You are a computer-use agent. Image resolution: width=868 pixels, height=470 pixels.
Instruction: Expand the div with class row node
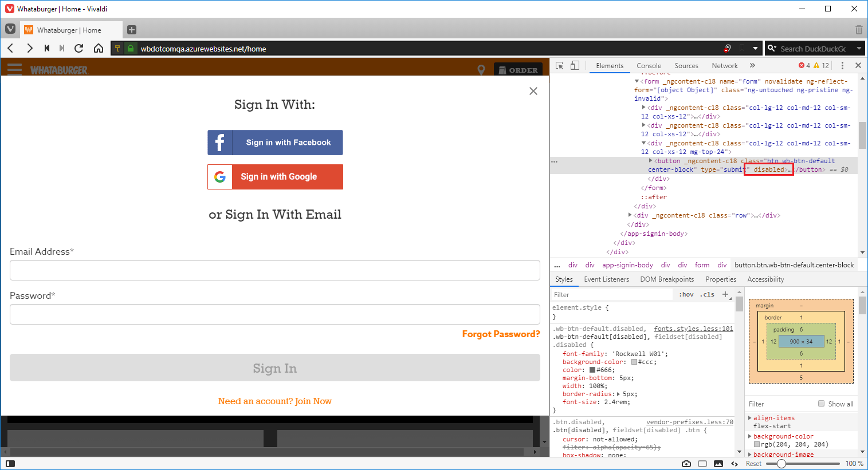(630, 215)
